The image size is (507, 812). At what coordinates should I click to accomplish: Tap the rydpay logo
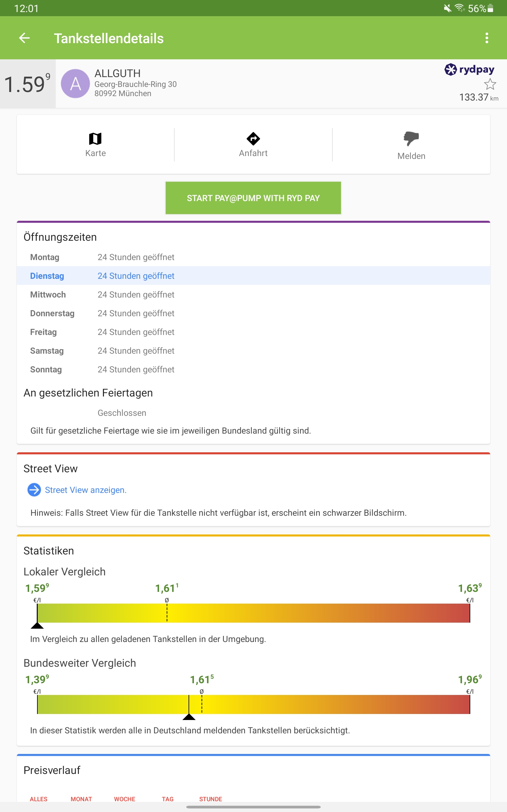coord(469,69)
